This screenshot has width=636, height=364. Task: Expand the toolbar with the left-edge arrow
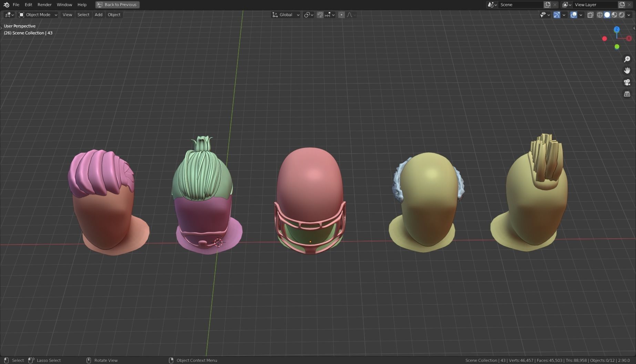pyautogui.click(x=1, y=27)
